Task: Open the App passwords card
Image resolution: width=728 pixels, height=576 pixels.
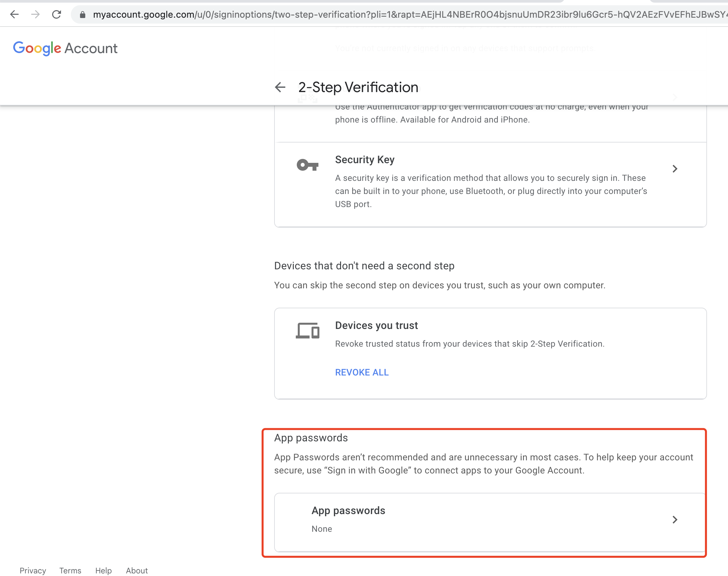Action: pos(490,522)
